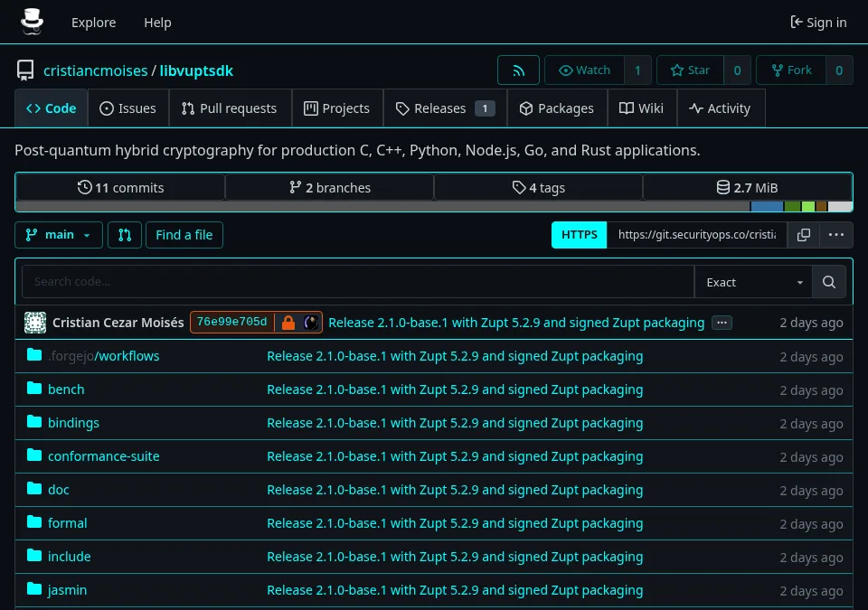View the 2 branches list
868x610 pixels.
[x=330, y=188]
